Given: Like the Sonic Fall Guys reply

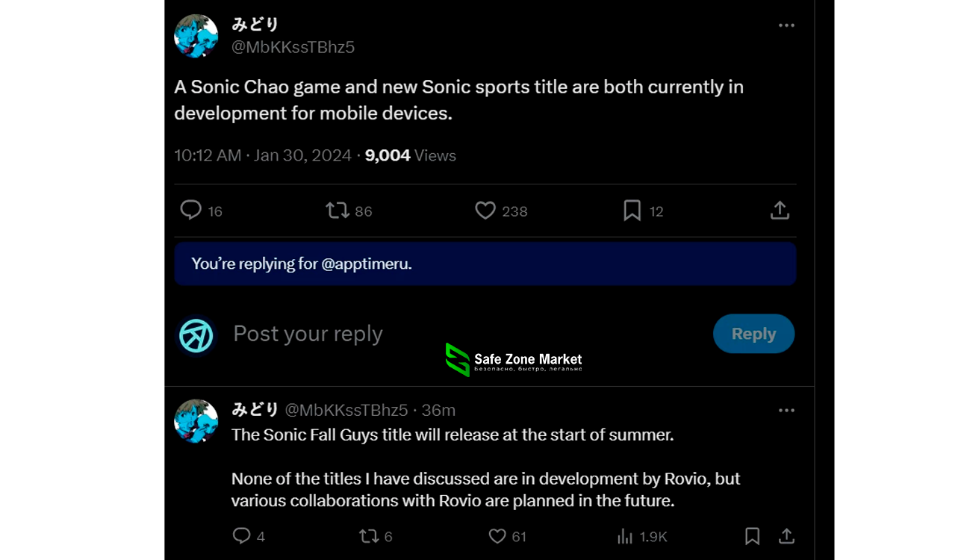Looking at the screenshot, I should (497, 536).
